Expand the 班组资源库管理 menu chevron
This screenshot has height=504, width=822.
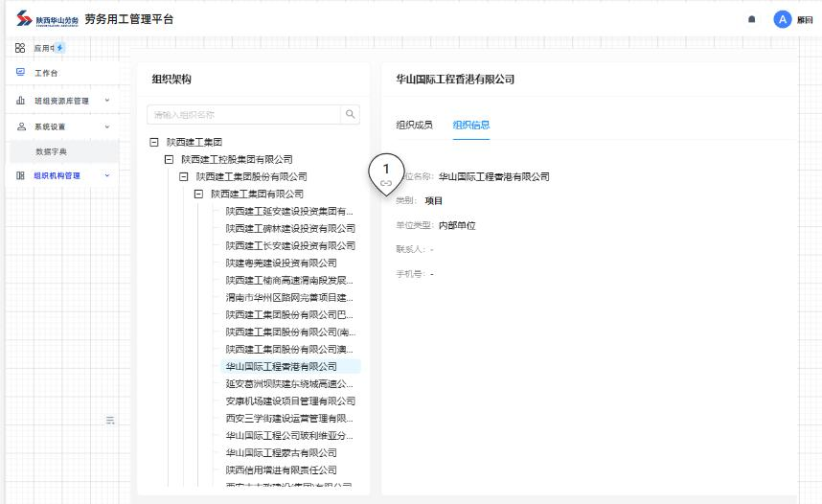(x=107, y=101)
